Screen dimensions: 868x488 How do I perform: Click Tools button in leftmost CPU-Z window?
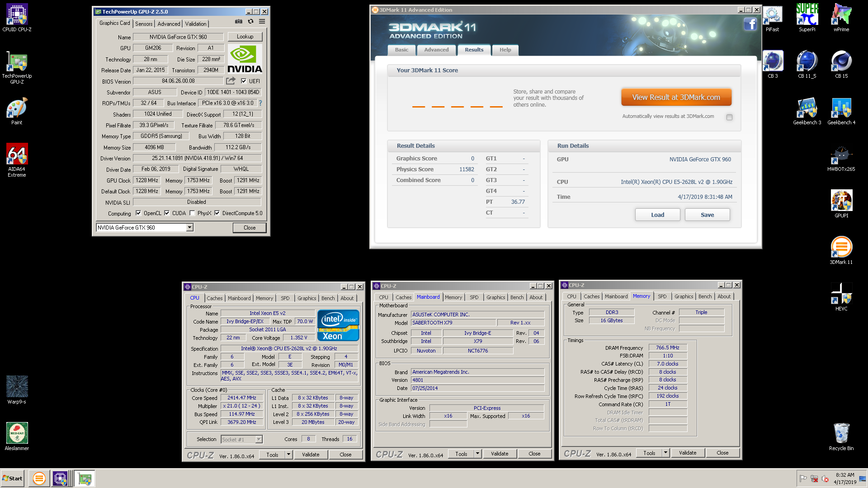point(273,455)
